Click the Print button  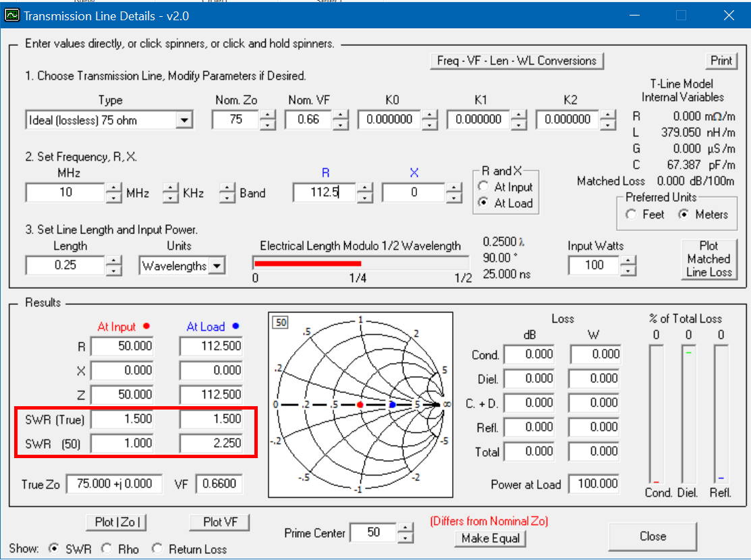pos(721,61)
